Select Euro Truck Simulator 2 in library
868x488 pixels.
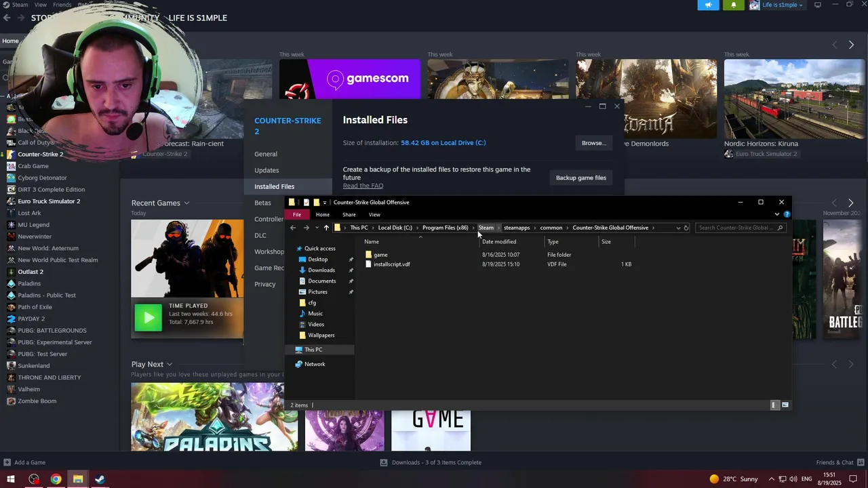(49, 201)
